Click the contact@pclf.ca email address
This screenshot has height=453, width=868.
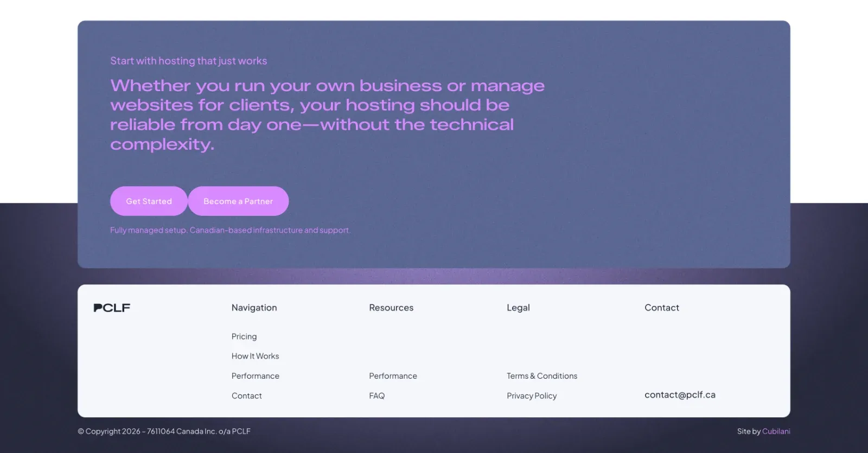click(x=680, y=395)
